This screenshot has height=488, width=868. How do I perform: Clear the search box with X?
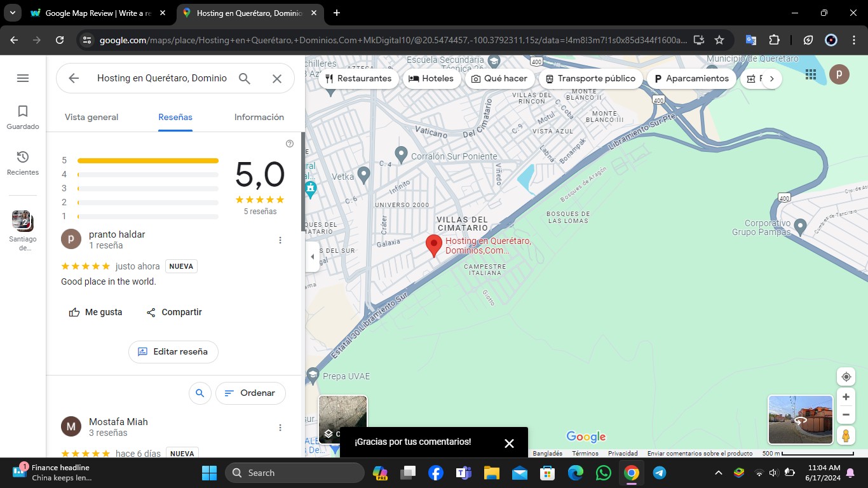click(x=277, y=78)
